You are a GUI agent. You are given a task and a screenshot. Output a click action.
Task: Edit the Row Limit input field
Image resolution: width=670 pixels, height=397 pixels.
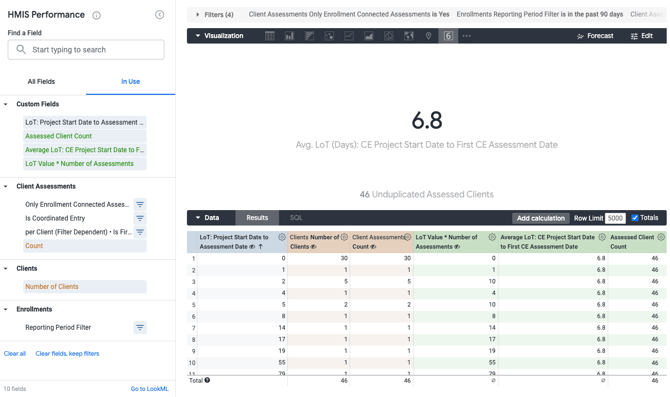coord(615,218)
